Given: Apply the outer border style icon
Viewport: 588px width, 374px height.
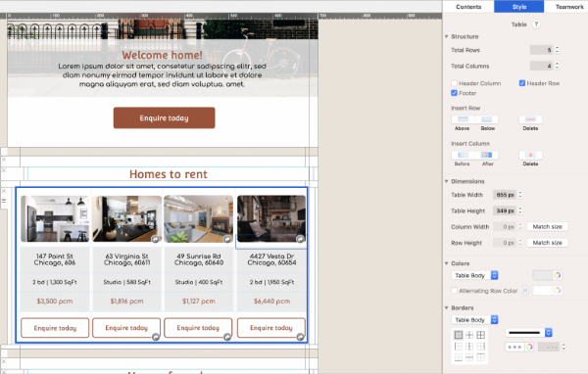Looking at the screenshot, I should (459, 335).
